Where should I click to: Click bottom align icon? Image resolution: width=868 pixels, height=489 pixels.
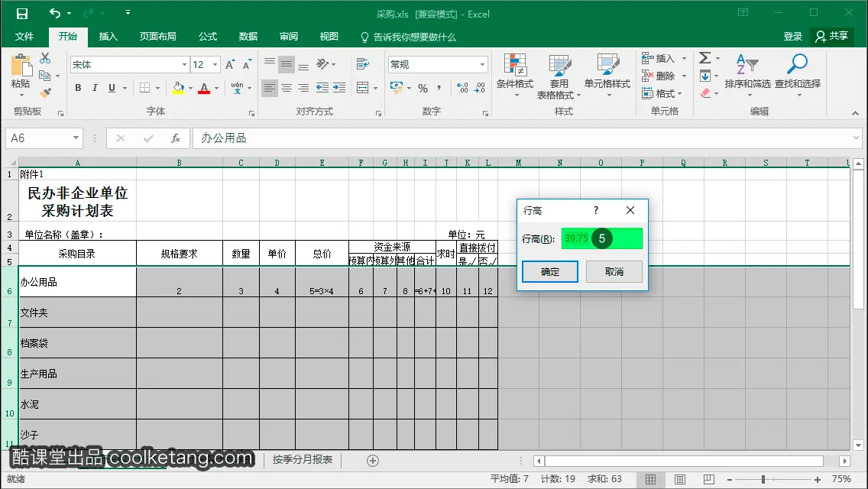pyautogui.click(x=303, y=67)
